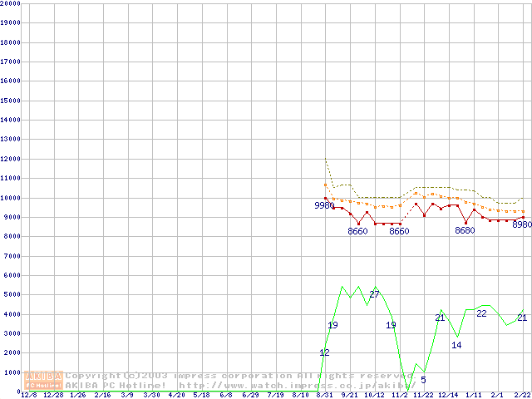Image resolution: width=532 pixels, height=399 pixels.
Task: Click the 3000 y-axis label
Action: click(12, 334)
